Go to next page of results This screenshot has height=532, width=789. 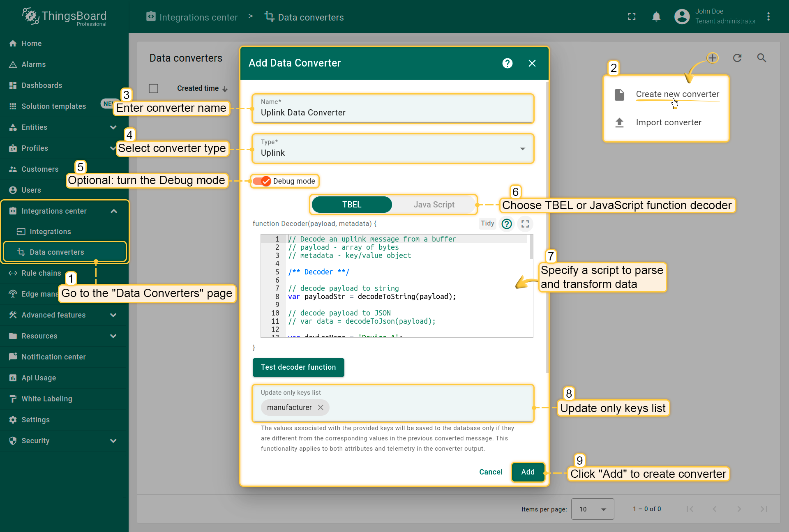[x=739, y=509]
